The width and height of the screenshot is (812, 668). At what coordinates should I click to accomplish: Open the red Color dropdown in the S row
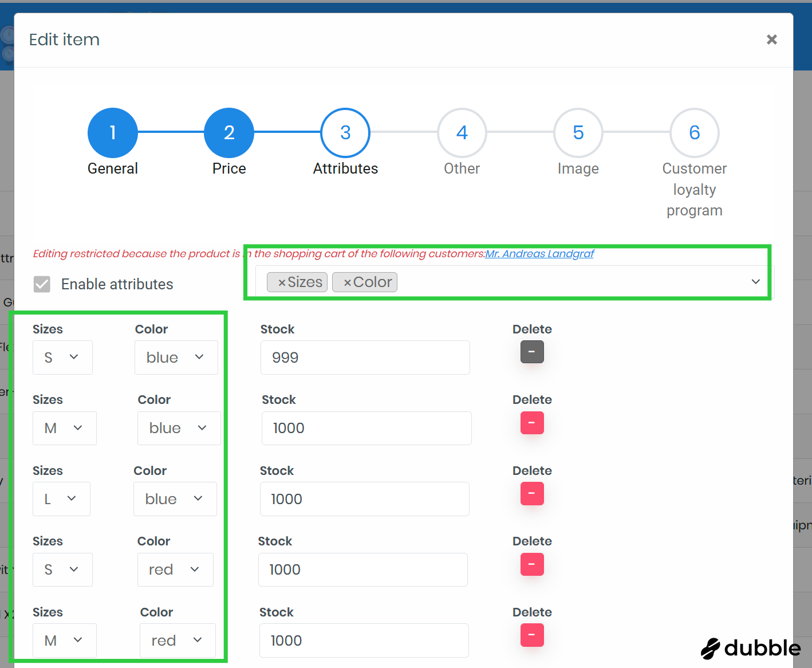pos(175,569)
